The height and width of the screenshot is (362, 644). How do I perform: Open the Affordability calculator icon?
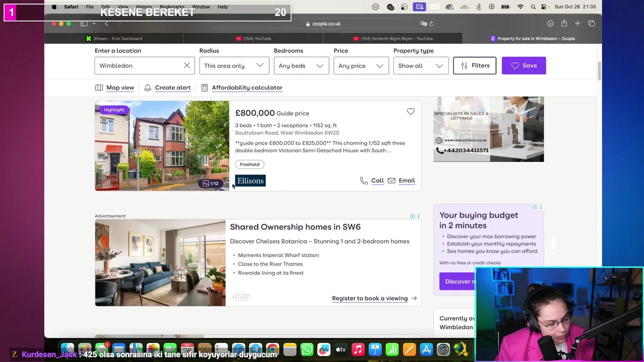(x=204, y=87)
